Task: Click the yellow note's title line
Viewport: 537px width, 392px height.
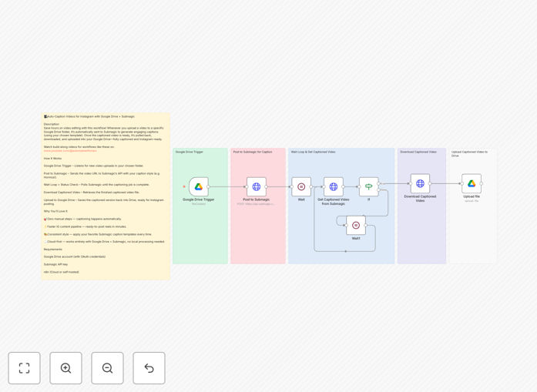Action: pyautogui.click(x=89, y=116)
